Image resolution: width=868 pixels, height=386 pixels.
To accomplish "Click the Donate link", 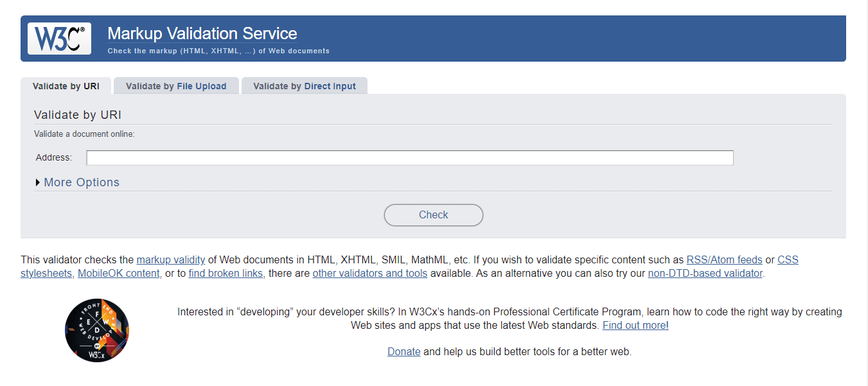I will coord(404,352).
